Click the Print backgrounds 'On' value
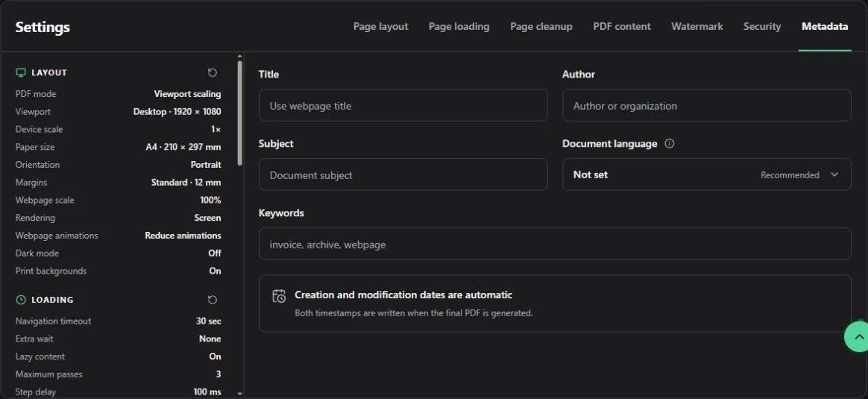The width and height of the screenshot is (868, 399). (x=215, y=271)
